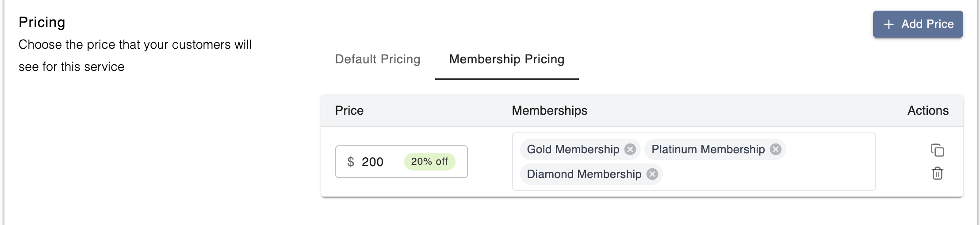
Task: Click the Memberships column header
Action: tap(549, 111)
